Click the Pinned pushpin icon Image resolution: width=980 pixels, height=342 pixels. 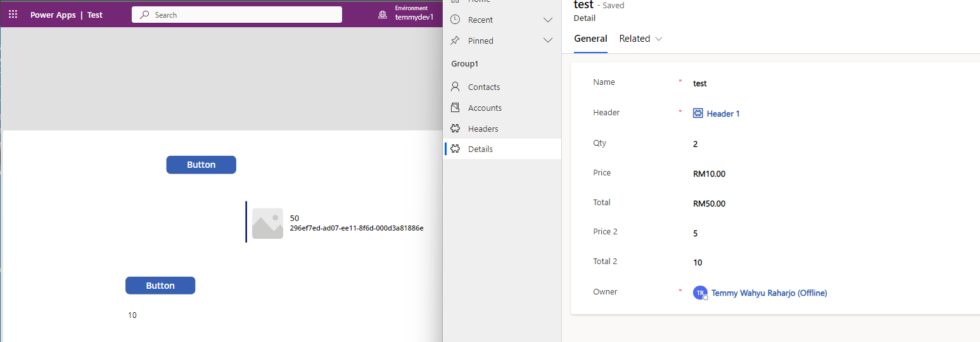[x=455, y=41]
